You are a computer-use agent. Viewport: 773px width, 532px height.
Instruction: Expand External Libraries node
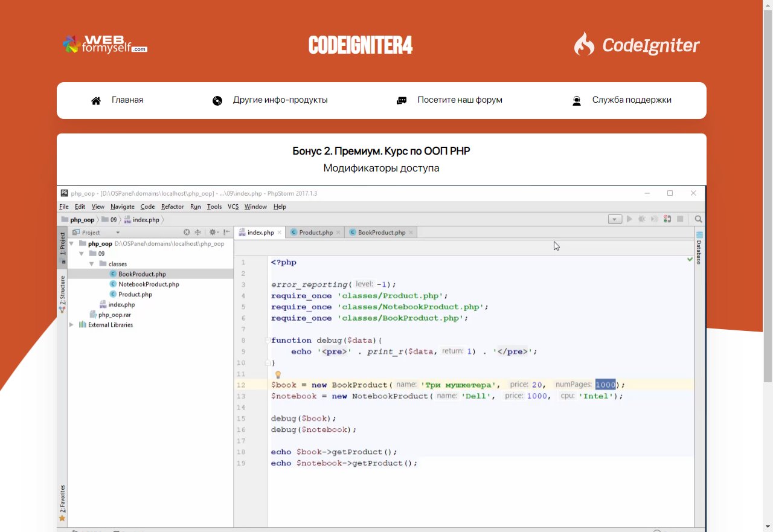tap(72, 325)
